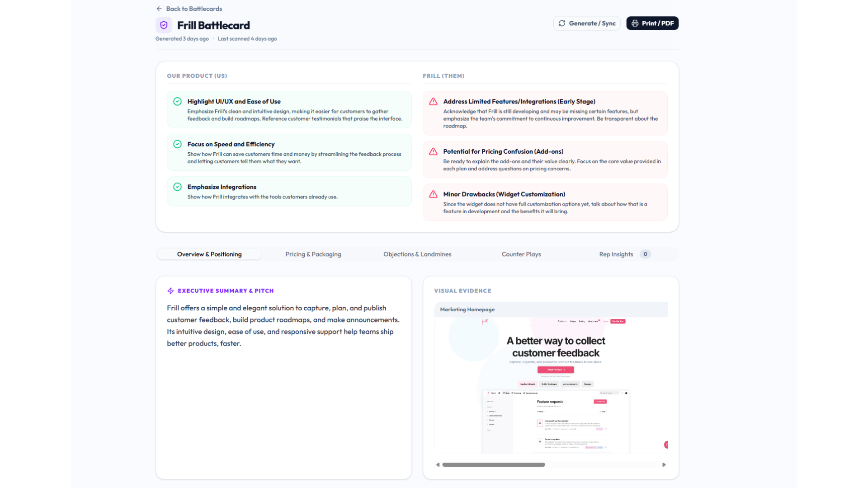Image resolution: width=868 pixels, height=488 pixels.
Task: Select the Counter Plays tab
Action: 521,254
